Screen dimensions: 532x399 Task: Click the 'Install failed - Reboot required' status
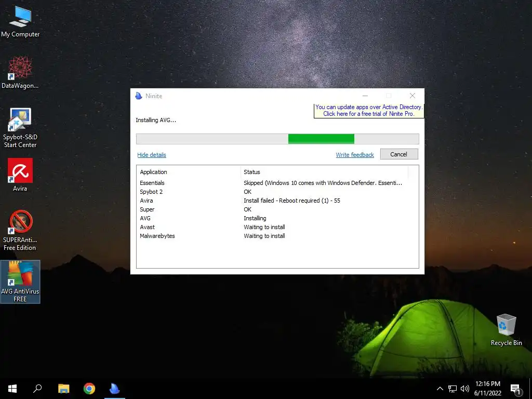pos(292,201)
